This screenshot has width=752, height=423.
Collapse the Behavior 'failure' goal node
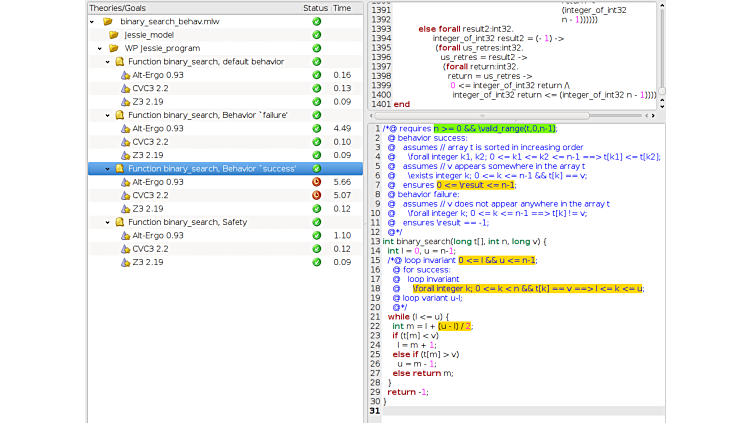(107, 115)
